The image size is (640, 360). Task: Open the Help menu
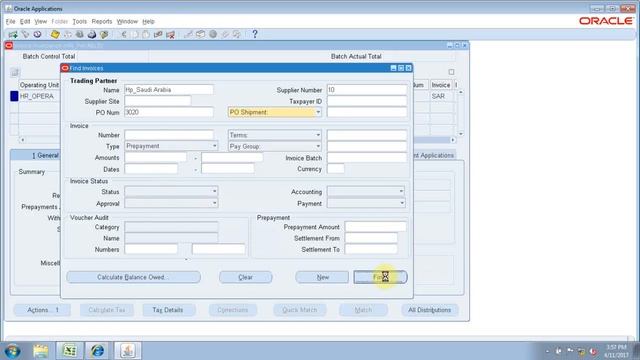(148, 22)
